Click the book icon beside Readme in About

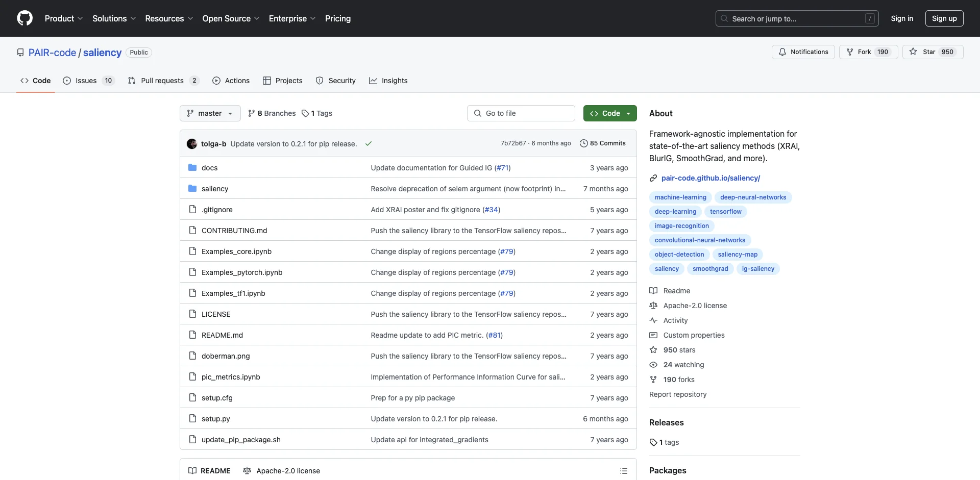(x=653, y=291)
